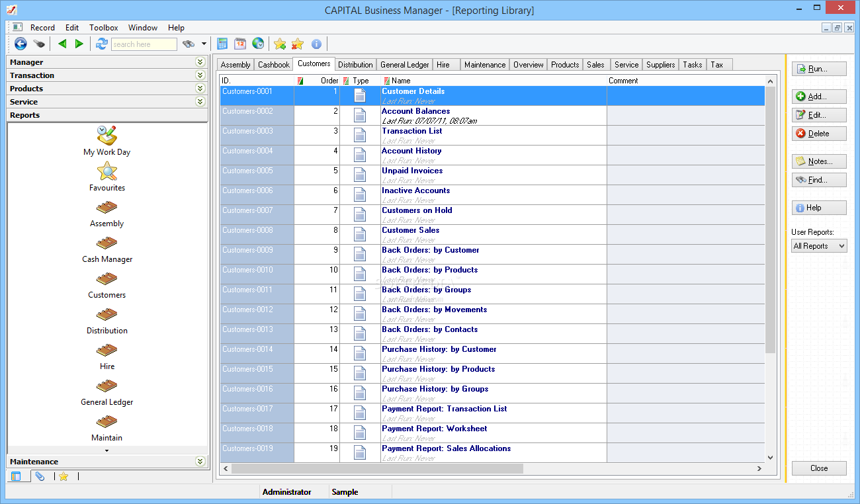Open the General Ledger book icon
The width and height of the screenshot is (860, 504).
point(107,387)
